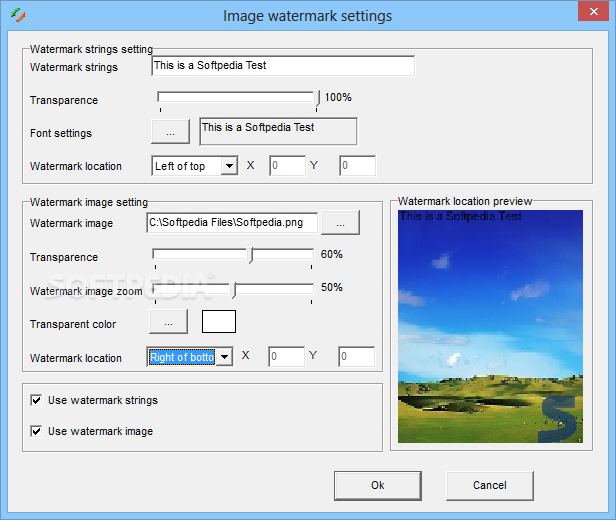Click the font preview sample box

pyautogui.click(x=278, y=132)
